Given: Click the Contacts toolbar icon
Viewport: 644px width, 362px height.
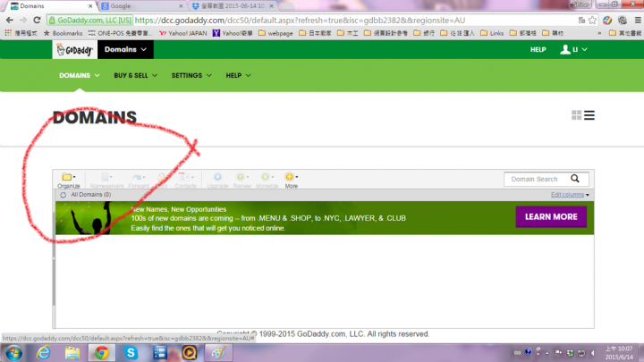Looking at the screenshot, I should click(x=186, y=180).
